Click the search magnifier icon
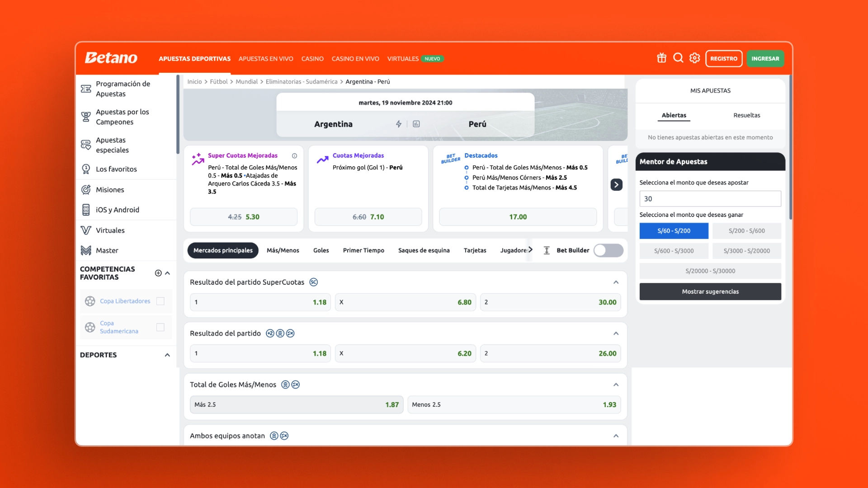 (678, 58)
